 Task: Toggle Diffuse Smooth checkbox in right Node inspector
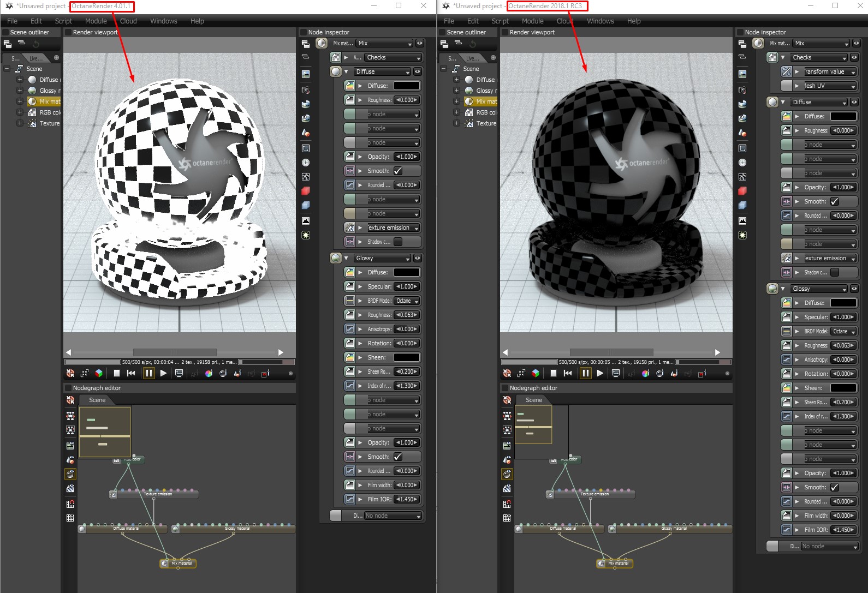click(x=835, y=201)
